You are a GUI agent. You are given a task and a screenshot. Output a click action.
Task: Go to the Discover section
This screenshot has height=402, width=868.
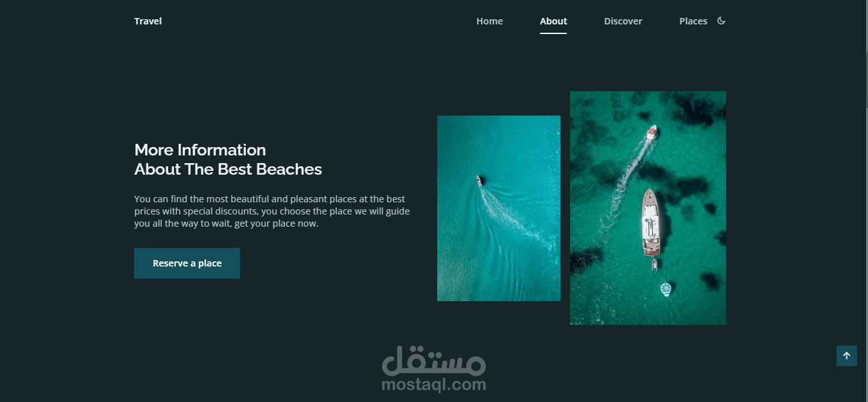point(623,21)
